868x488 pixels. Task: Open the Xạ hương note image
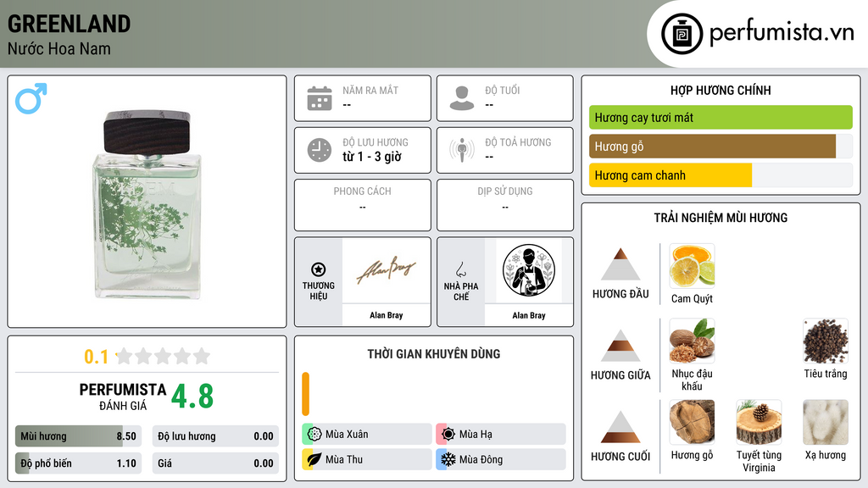[x=826, y=422]
